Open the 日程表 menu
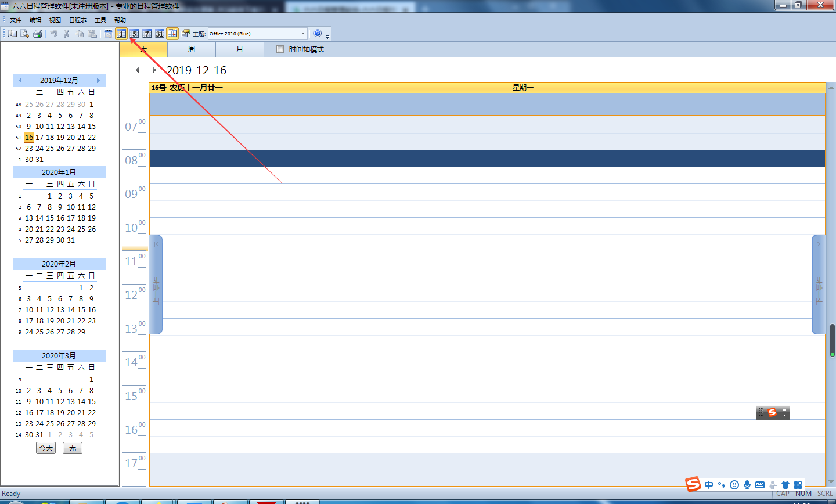The image size is (836, 504). pyautogui.click(x=78, y=20)
